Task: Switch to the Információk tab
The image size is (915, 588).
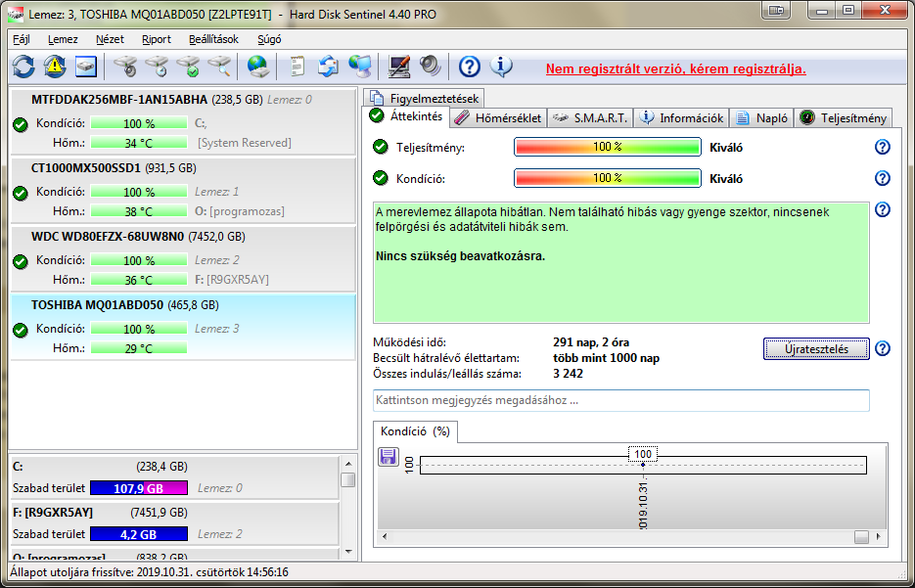Action: pos(681,117)
